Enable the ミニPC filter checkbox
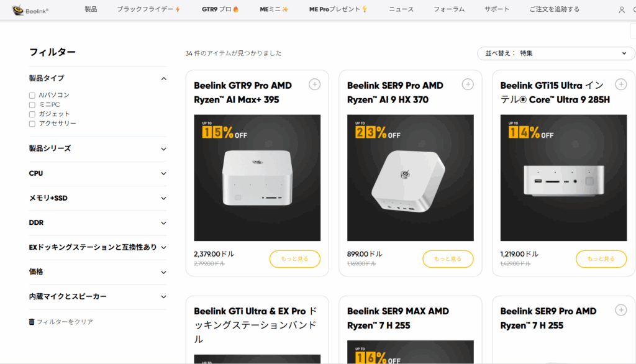 (x=32, y=105)
